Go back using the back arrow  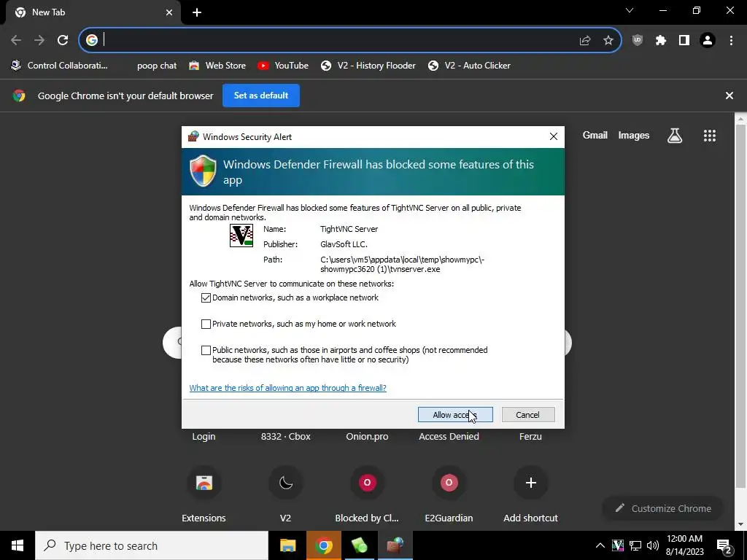coord(16,40)
